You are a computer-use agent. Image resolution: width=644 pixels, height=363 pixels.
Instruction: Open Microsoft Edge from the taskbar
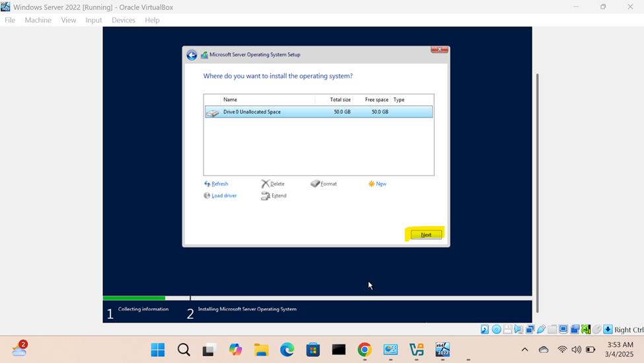coord(287,350)
